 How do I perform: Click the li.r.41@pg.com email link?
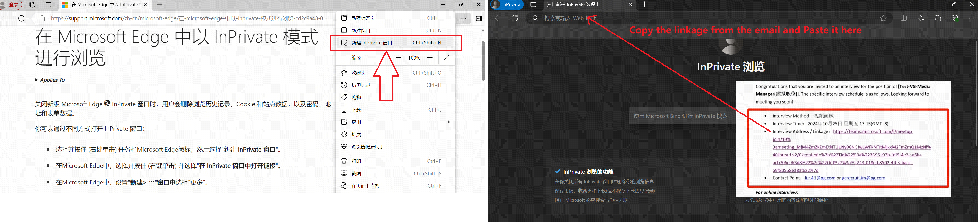[820, 178]
